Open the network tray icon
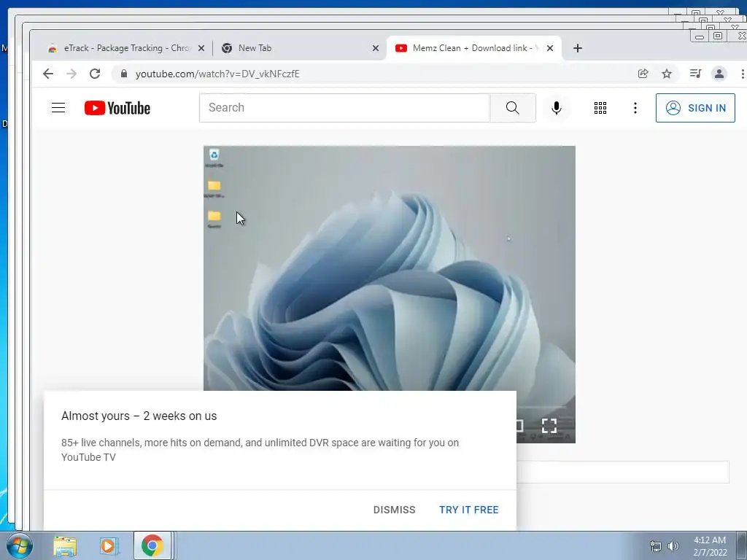 [656, 546]
